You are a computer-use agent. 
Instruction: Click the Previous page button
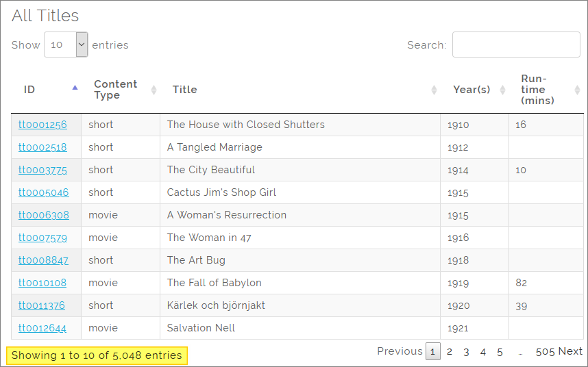(x=400, y=351)
